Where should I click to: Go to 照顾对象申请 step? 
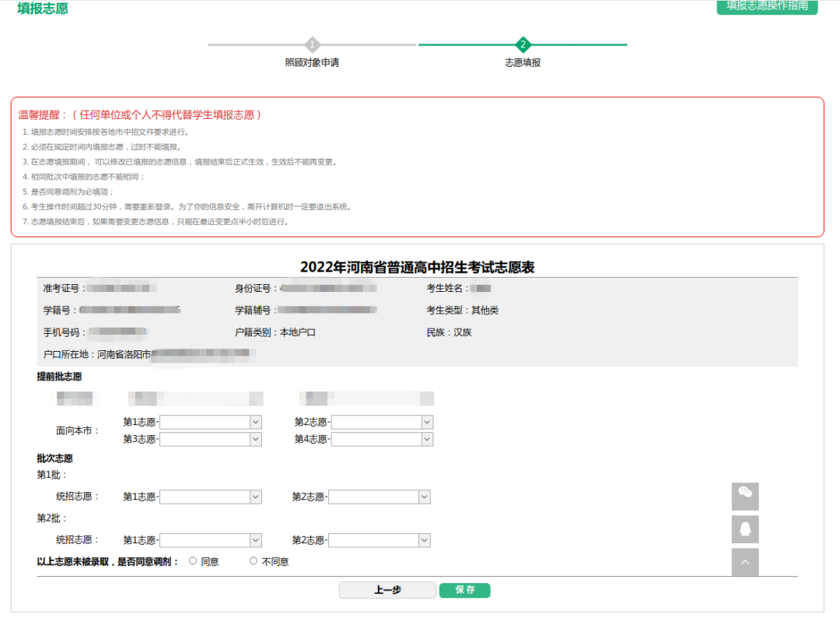coord(312,63)
